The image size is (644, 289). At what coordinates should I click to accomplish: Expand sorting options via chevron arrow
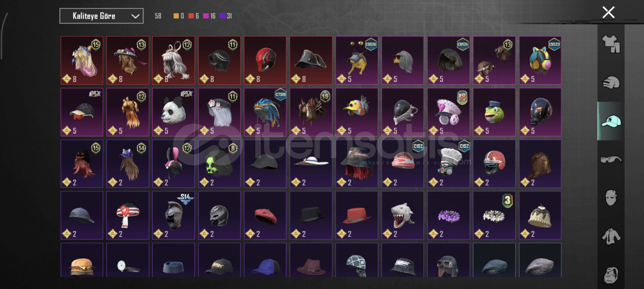(x=135, y=16)
